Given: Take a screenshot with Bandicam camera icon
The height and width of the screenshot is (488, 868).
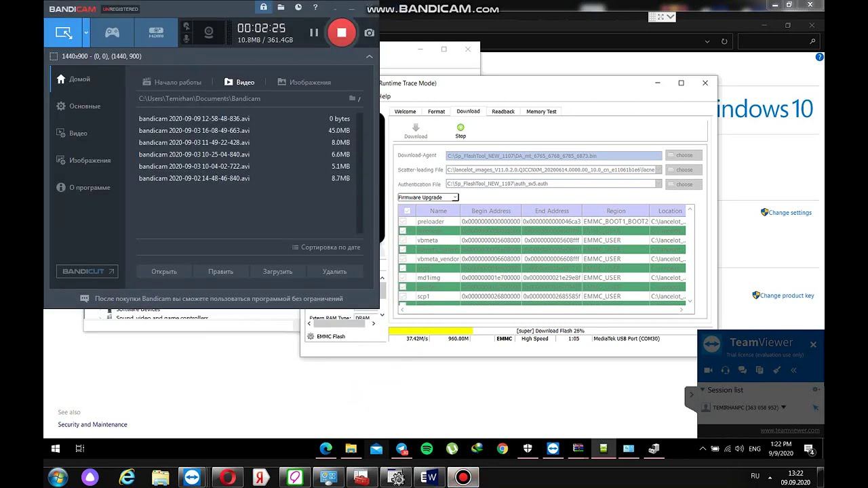Looking at the screenshot, I should [369, 32].
